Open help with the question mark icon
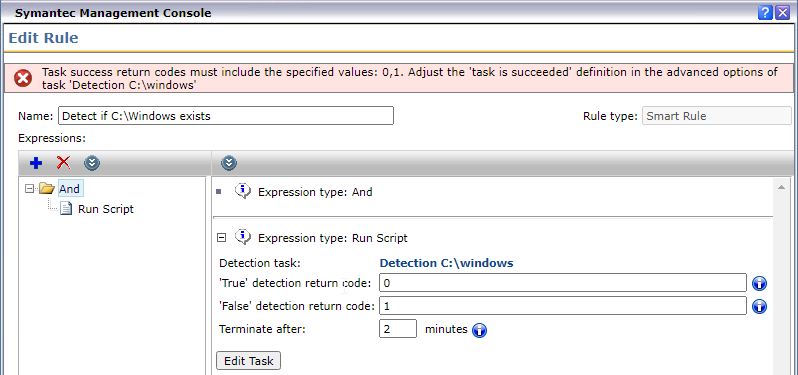The width and height of the screenshot is (798, 375). click(x=765, y=13)
